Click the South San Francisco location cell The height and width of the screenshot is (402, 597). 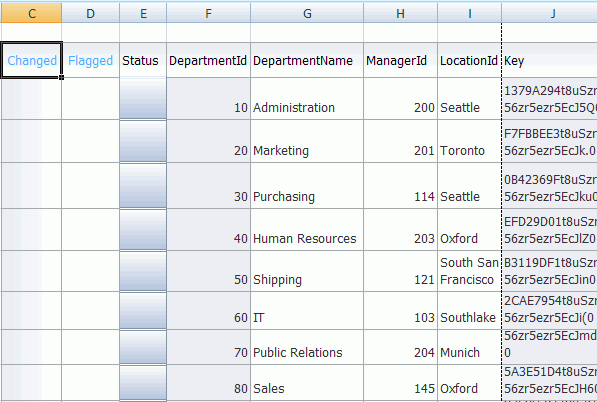click(469, 271)
